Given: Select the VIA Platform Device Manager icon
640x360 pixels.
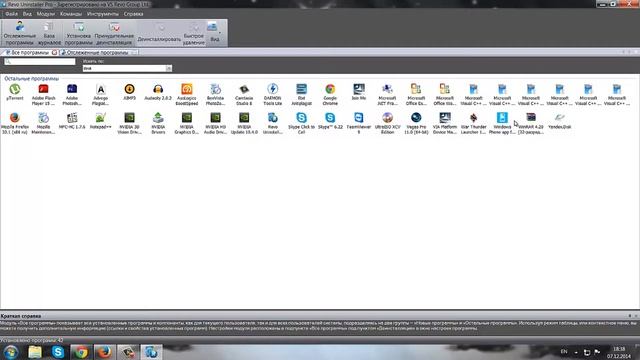Looking at the screenshot, I should (445, 118).
